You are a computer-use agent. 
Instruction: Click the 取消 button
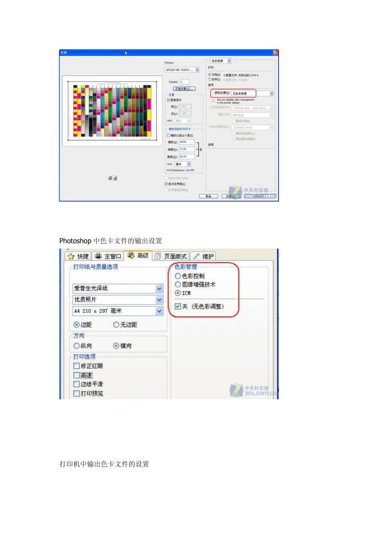(x=208, y=196)
